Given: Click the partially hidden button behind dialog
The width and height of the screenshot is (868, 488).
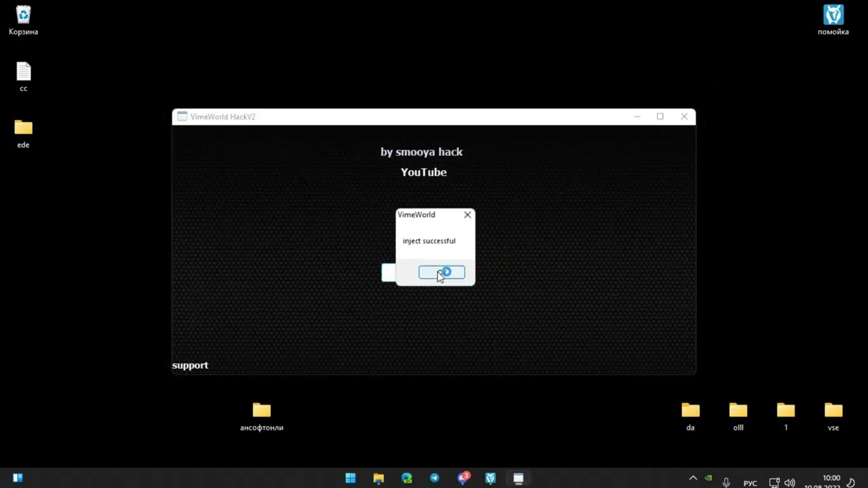Looking at the screenshot, I should coord(389,272).
